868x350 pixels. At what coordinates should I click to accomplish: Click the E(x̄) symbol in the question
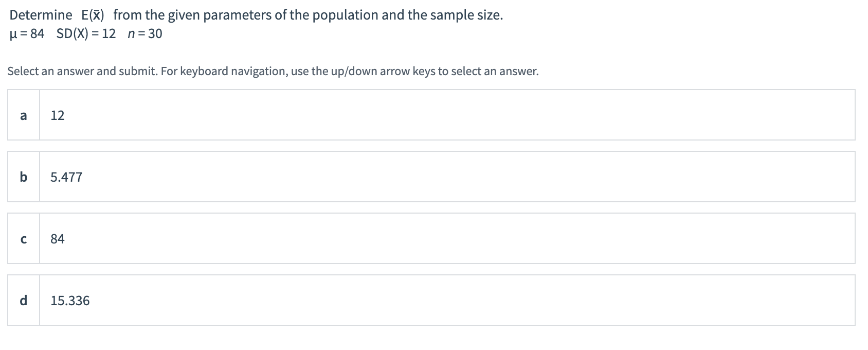coord(93,15)
